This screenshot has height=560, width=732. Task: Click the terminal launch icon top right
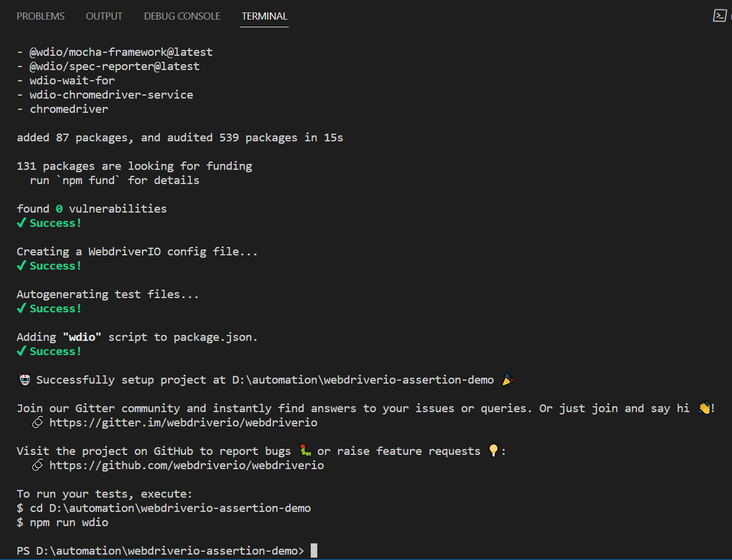[720, 16]
